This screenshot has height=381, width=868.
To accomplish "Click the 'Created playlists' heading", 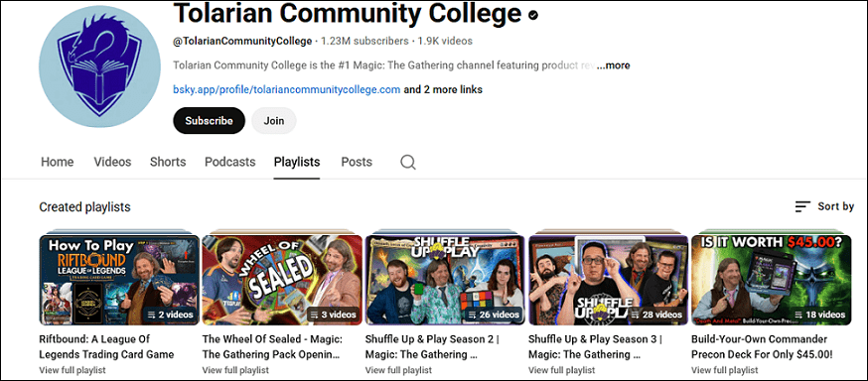I will click(84, 206).
